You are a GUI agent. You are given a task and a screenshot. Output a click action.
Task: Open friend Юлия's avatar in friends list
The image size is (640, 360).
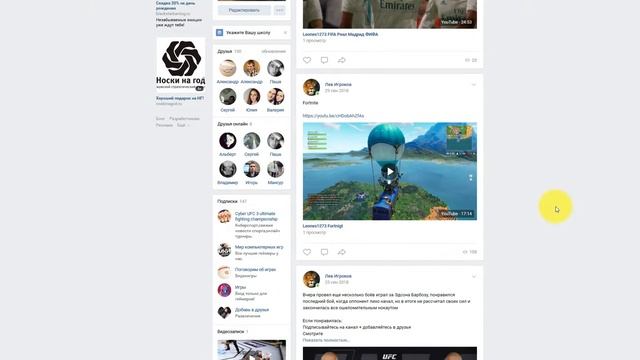251,97
